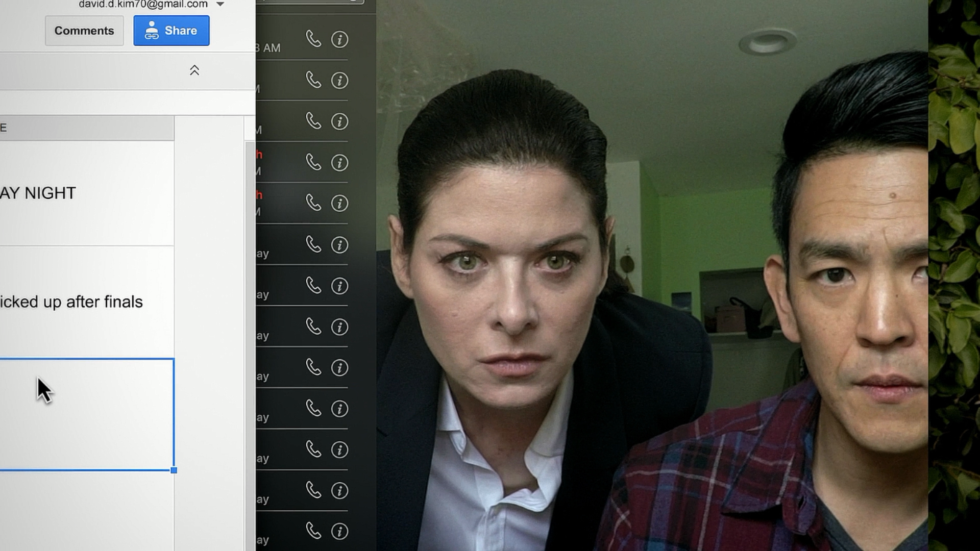Click the blue Share button
This screenshot has width=980, height=551.
pos(171,31)
